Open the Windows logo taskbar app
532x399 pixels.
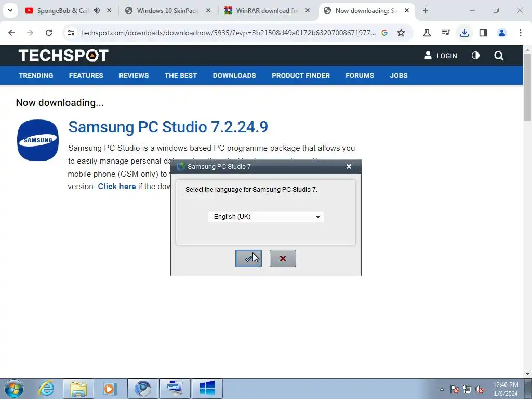click(207, 389)
